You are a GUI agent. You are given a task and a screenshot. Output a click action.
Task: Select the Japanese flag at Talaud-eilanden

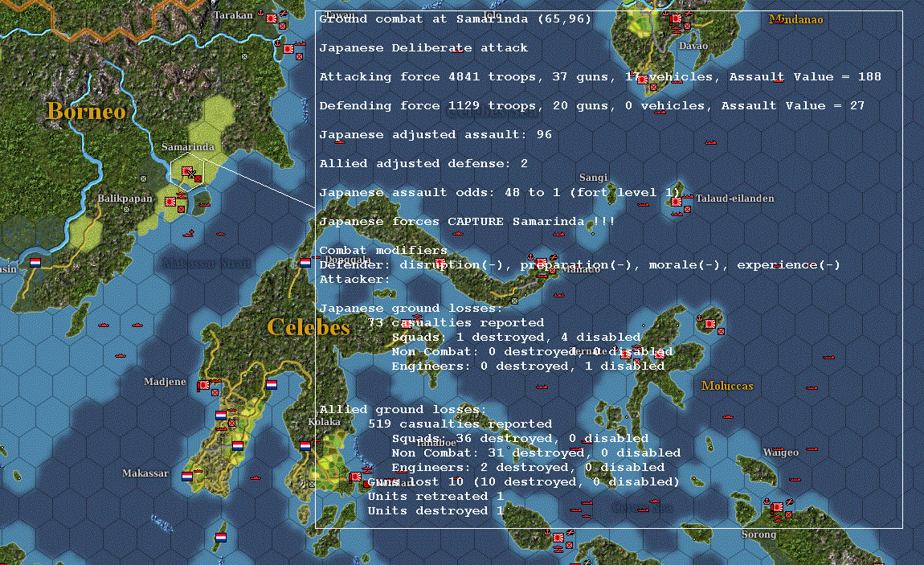[677, 202]
